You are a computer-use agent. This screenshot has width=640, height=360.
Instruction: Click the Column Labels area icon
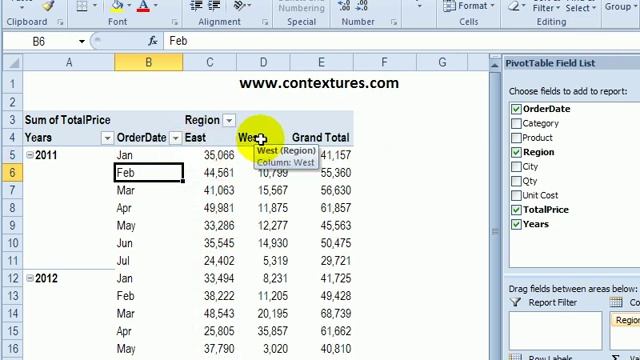point(616,302)
